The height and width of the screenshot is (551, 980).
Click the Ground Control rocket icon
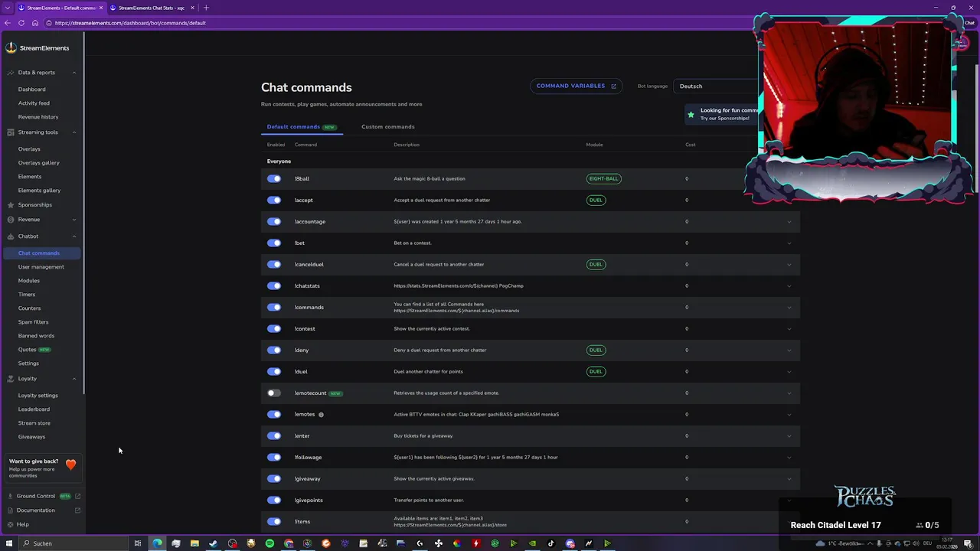pos(10,496)
